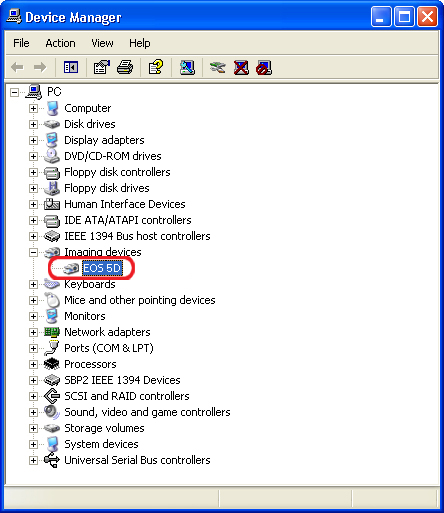Click Scan for hardware changes icon
The image size is (444, 513).
tap(187, 68)
